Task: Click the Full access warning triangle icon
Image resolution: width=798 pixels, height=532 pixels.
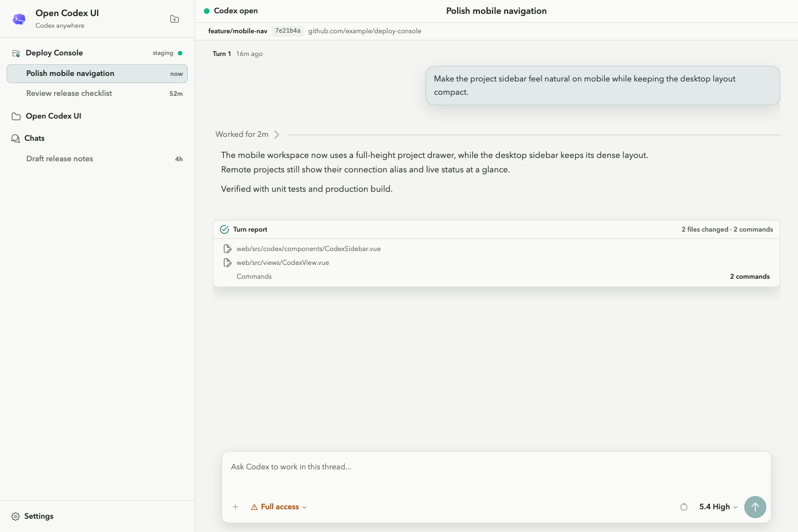Action: (254, 507)
